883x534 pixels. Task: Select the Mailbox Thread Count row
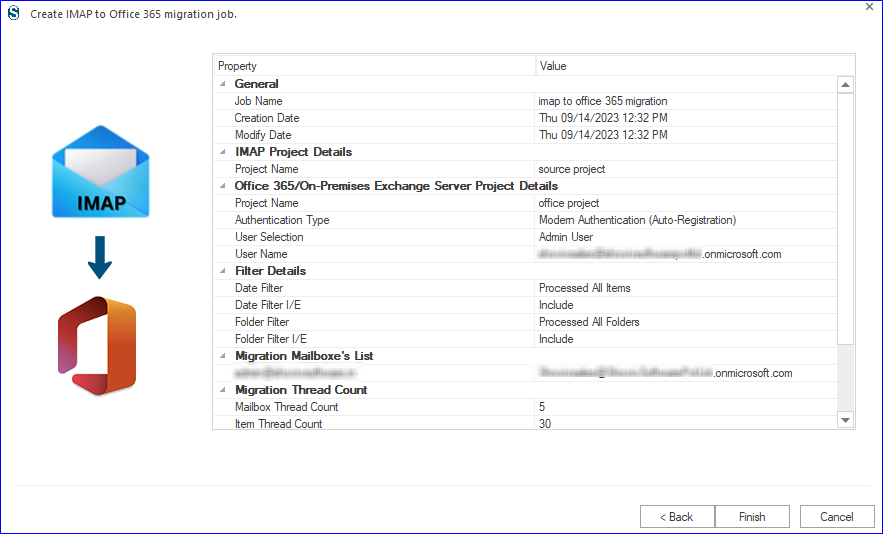pyautogui.click(x=526, y=407)
